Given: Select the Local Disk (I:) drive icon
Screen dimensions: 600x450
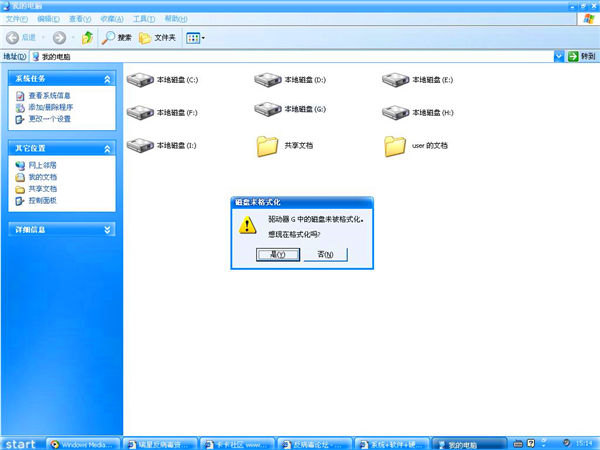Looking at the screenshot, I should (140, 145).
